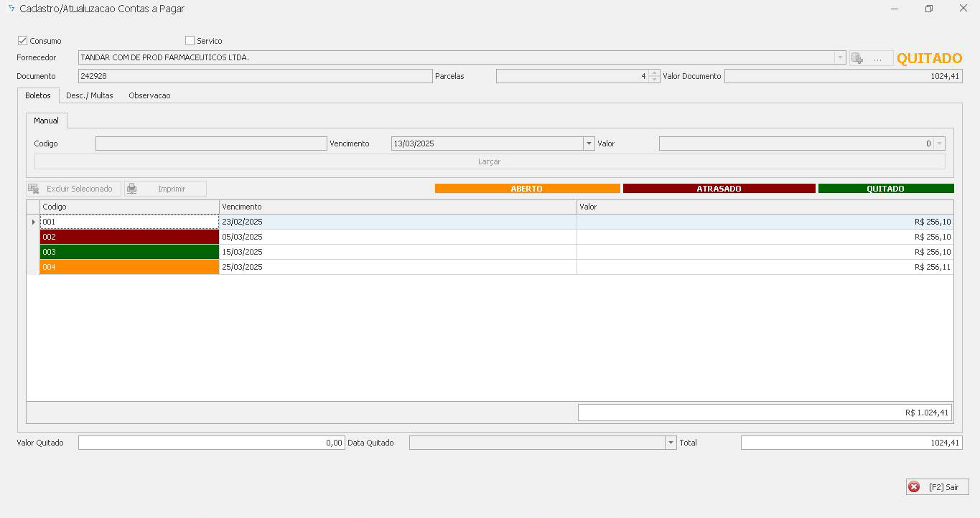Sort by the Codigo column header

click(129, 207)
